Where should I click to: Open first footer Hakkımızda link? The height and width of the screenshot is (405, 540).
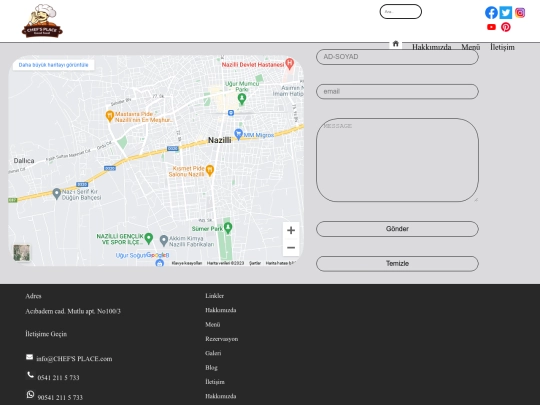pos(220,310)
